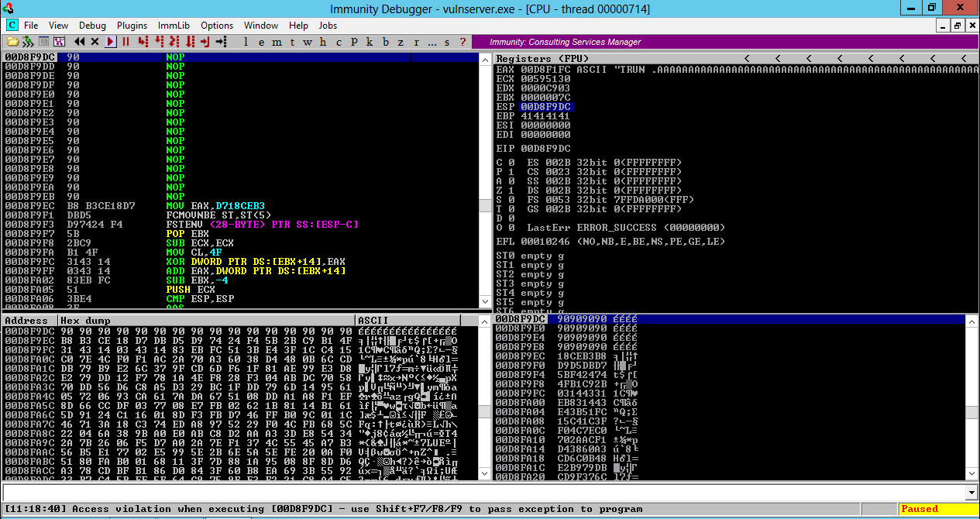The image size is (980, 519).
Task: Show Windows list via 'w' icon
Action: (308, 41)
